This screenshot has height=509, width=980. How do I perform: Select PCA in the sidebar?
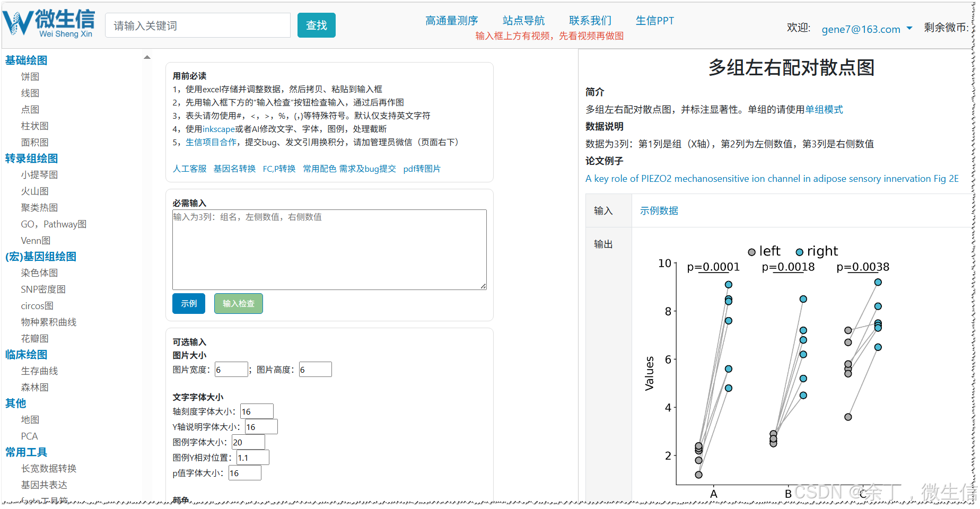[30, 436]
